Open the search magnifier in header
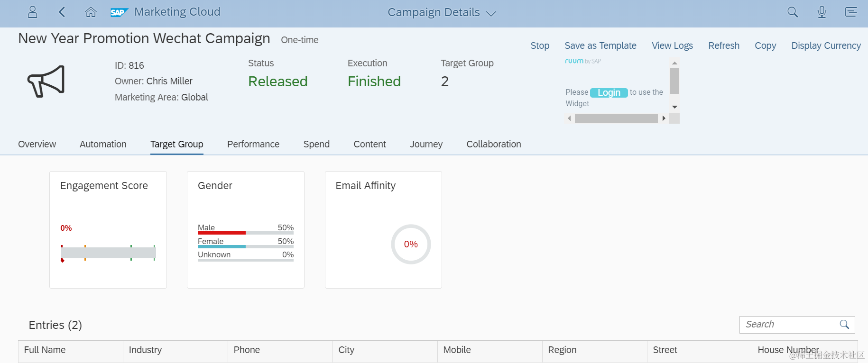This screenshot has width=868, height=363. [793, 12]
